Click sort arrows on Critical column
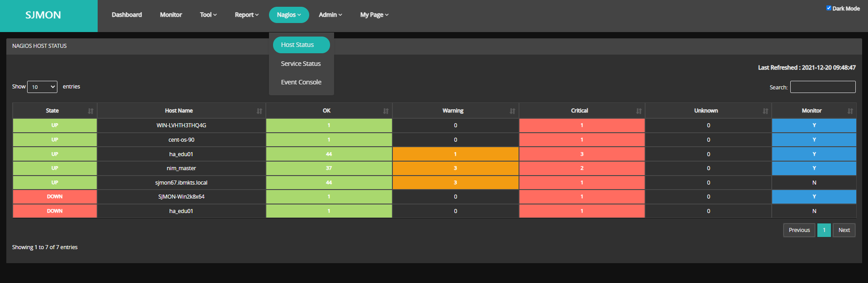Viewport: 868px width, 283px height. pyautogui.click(x=638, y=111)
